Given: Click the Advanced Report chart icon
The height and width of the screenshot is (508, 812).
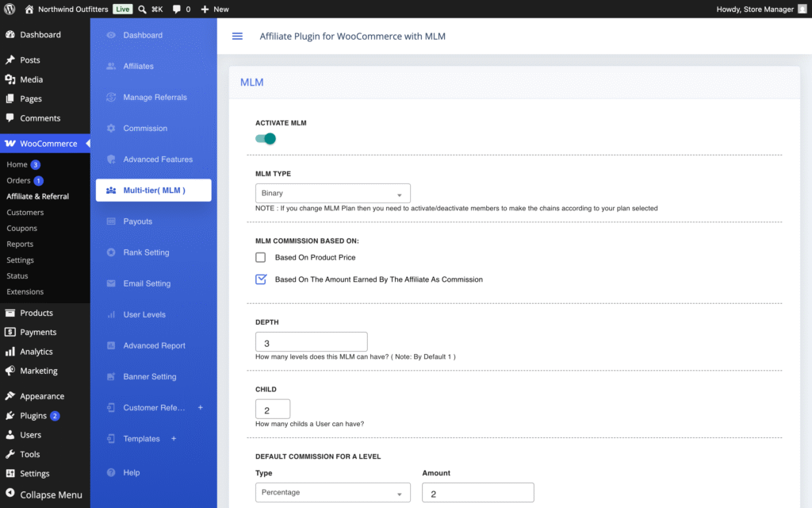Looking at the screenshot, I should 111,346.
